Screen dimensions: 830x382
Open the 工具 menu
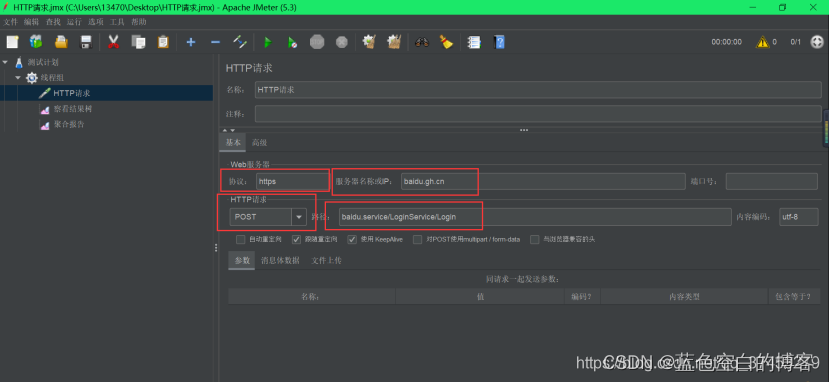point(117,22)
